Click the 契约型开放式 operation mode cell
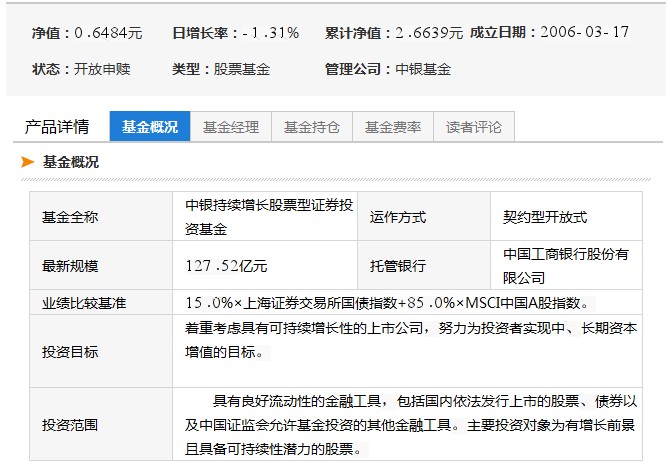The height and width of the screenshot is (464, 668). (545, 216)
